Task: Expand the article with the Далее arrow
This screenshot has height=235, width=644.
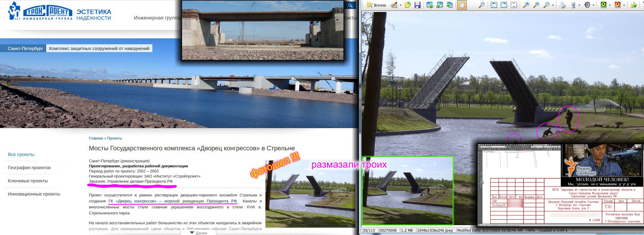Action: [198, 233]
